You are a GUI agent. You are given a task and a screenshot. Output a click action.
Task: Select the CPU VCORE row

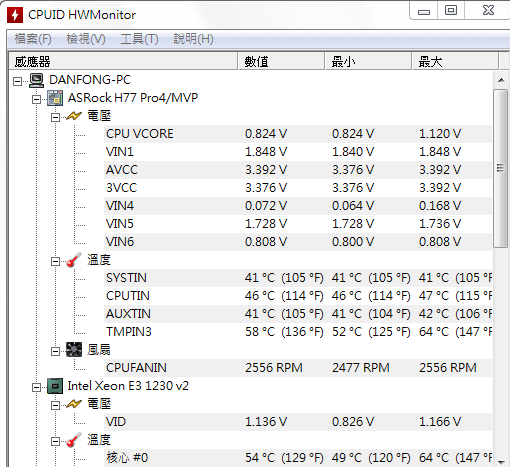298,134
